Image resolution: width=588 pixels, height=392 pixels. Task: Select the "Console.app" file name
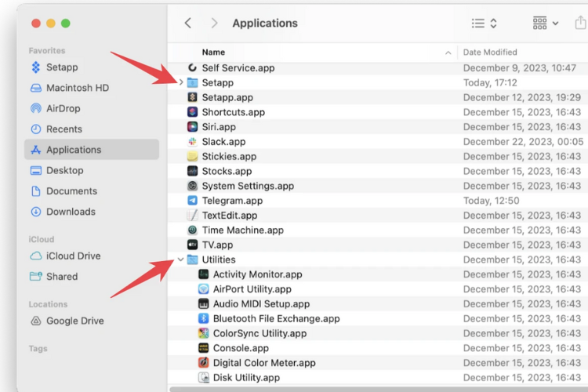pos(241,348)
